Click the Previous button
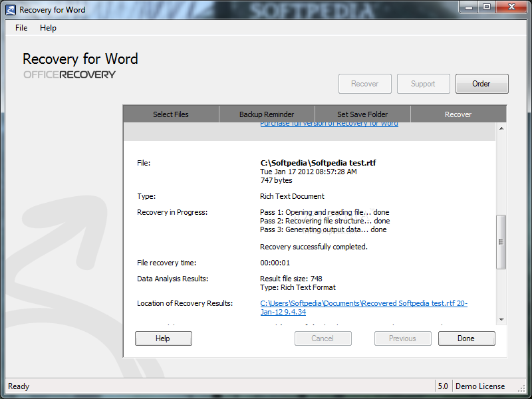Viewport: 532px width, 399px height. [x=403, y=338]
